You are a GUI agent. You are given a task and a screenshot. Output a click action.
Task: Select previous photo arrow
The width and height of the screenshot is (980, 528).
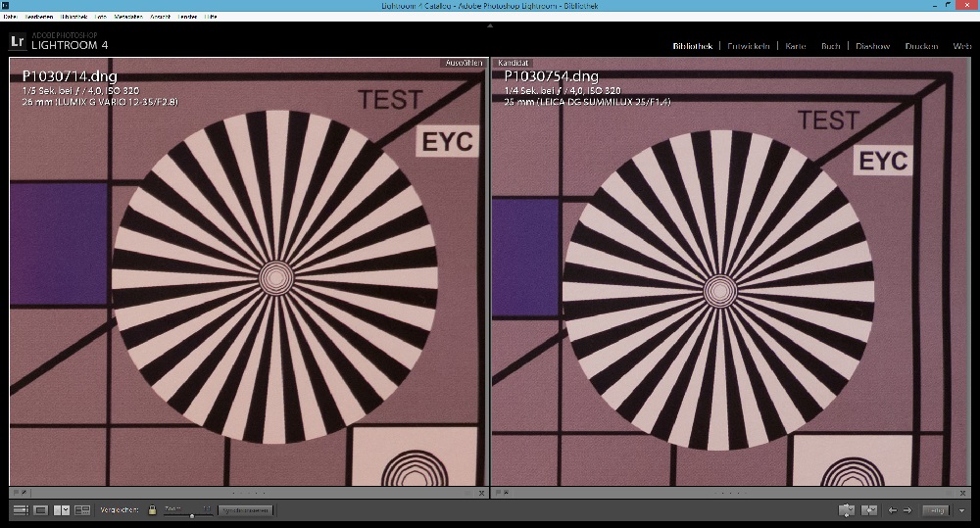tap(893, 510)
